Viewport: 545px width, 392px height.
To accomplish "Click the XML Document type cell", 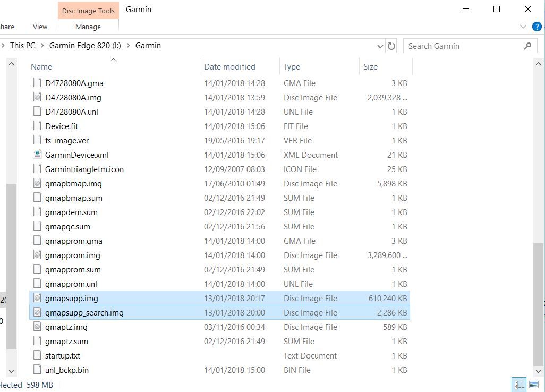I will pos(311,155).
